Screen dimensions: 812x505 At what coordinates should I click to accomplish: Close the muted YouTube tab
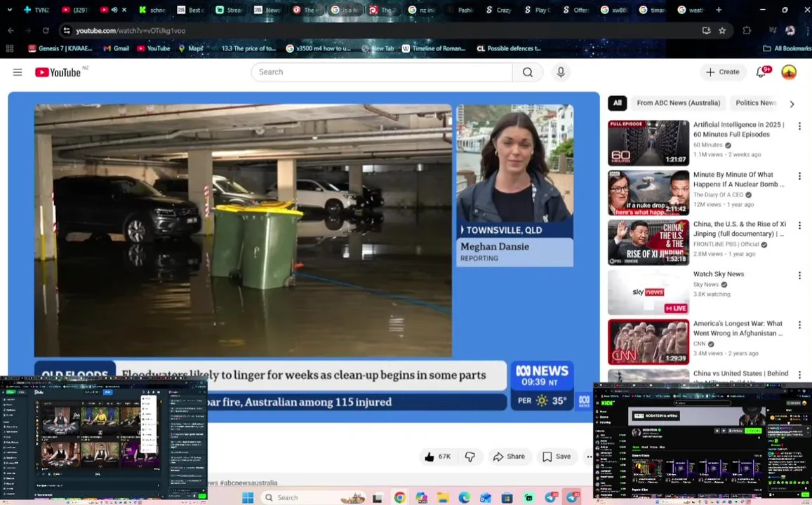[124, 10]
